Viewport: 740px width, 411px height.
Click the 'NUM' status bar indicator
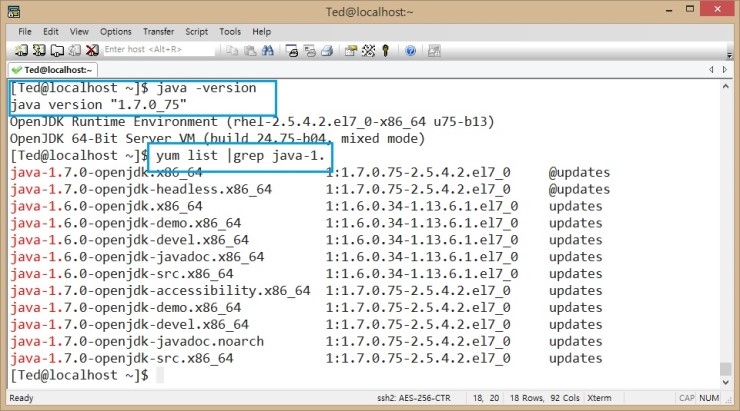click(709, 398)
